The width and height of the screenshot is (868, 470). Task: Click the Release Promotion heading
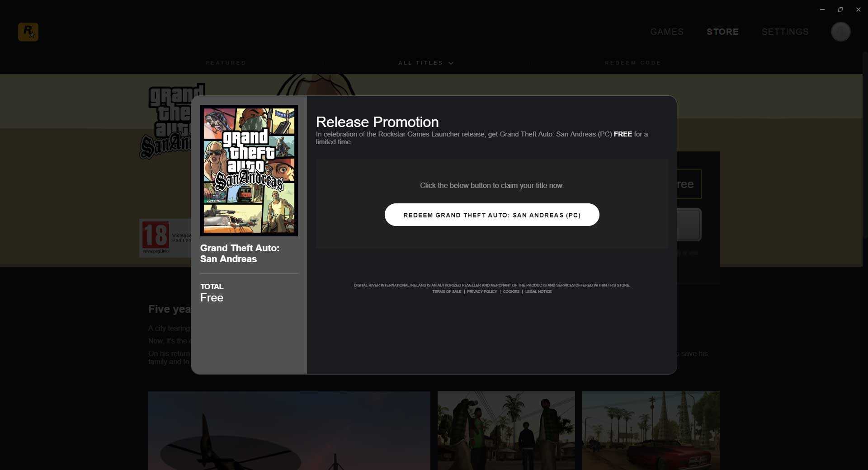point(377,122)
